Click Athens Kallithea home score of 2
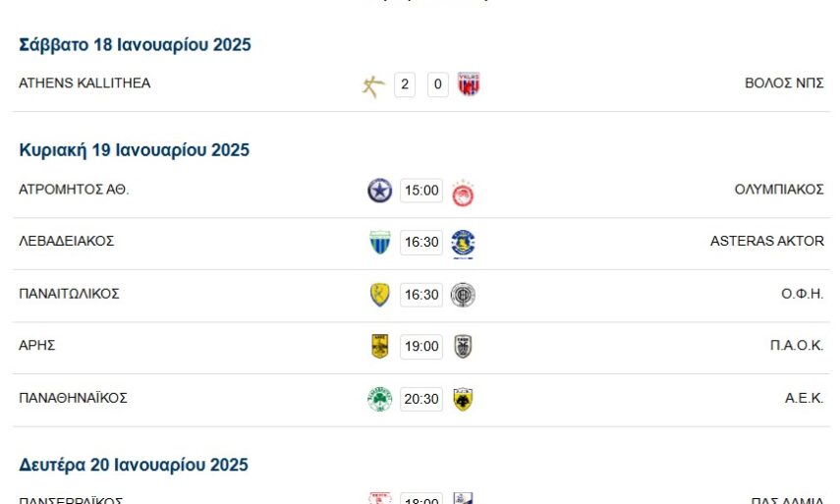The height and width of the screenshot is (504, 840). [405, 85]
